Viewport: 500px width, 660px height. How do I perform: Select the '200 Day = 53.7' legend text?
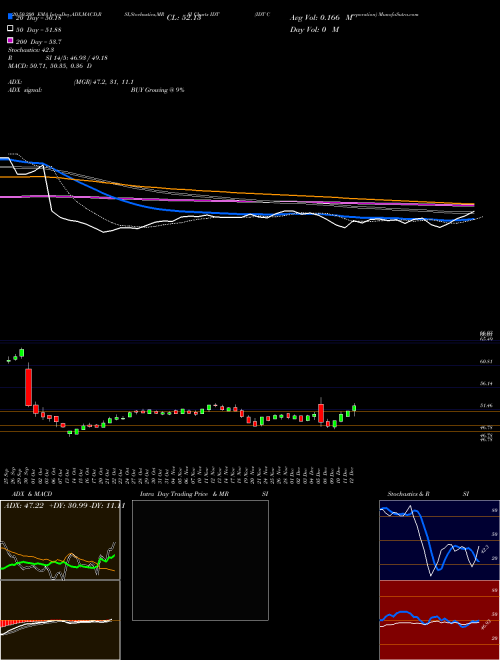coord(39,42)
